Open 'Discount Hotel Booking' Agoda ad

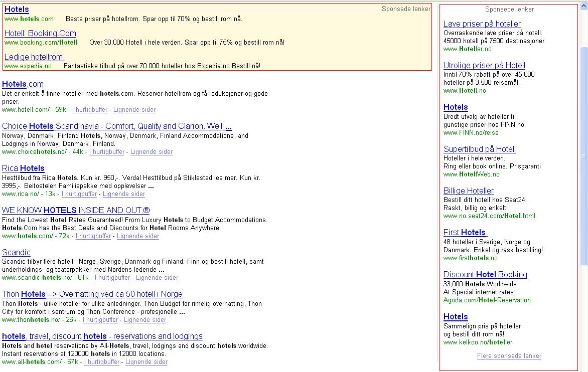485,275
